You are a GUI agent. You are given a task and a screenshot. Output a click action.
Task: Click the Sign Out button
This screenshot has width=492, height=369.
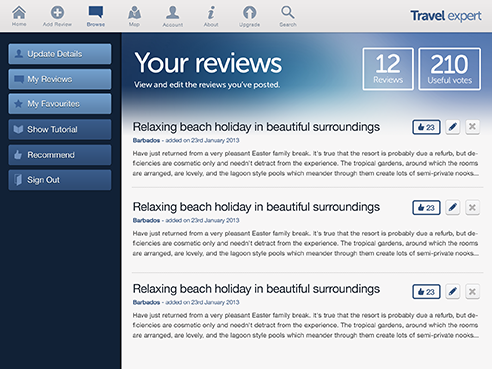click(60, 180)
